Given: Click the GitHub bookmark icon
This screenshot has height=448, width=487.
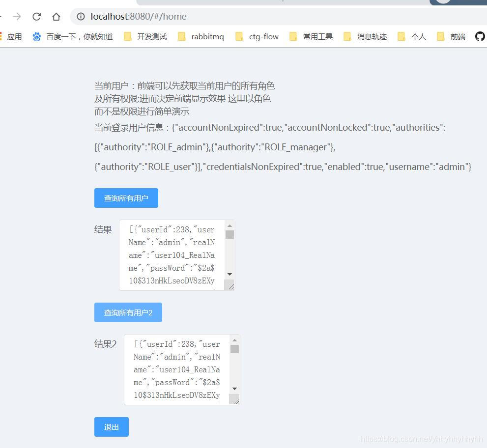Looking at the screenshot, I should (480, 37).
